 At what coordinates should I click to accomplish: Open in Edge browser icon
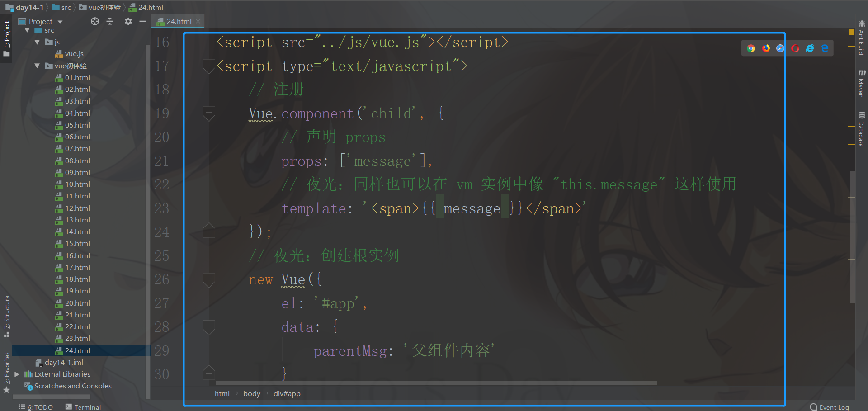(x=825, y=48)
